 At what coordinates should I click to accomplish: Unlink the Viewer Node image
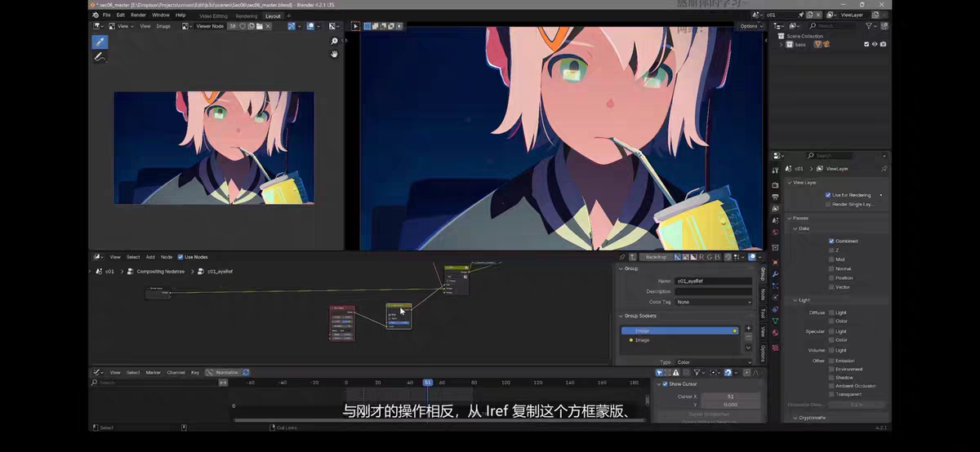tap(267, 26)
